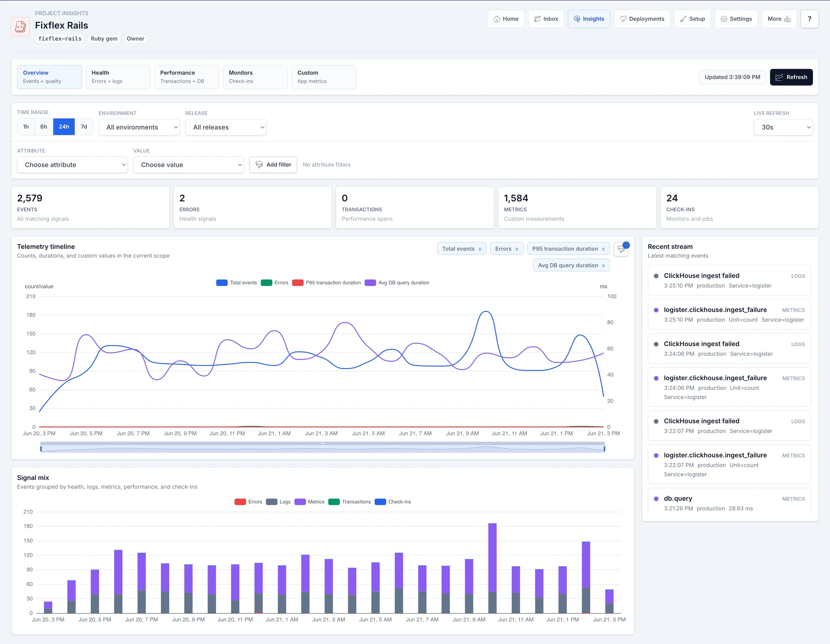This screenshot has width=830, height=644.
Task: Toggle Transactions legend in Signal mix
Action: [x=350, y=502]
